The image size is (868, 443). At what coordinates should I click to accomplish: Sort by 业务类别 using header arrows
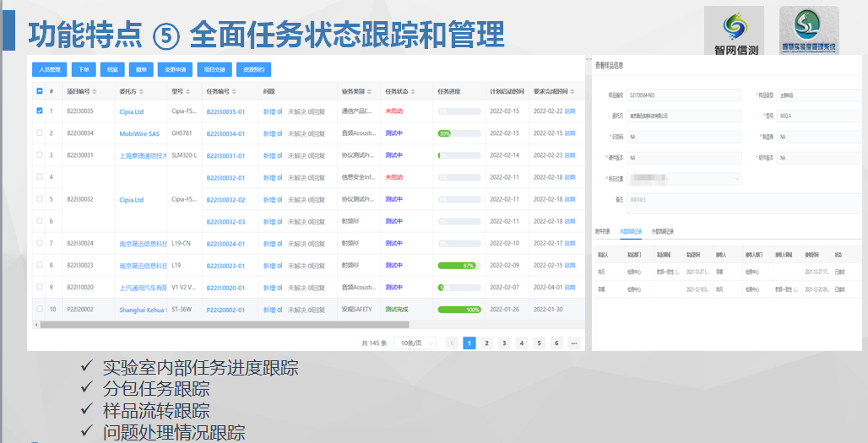pos(369,91)
